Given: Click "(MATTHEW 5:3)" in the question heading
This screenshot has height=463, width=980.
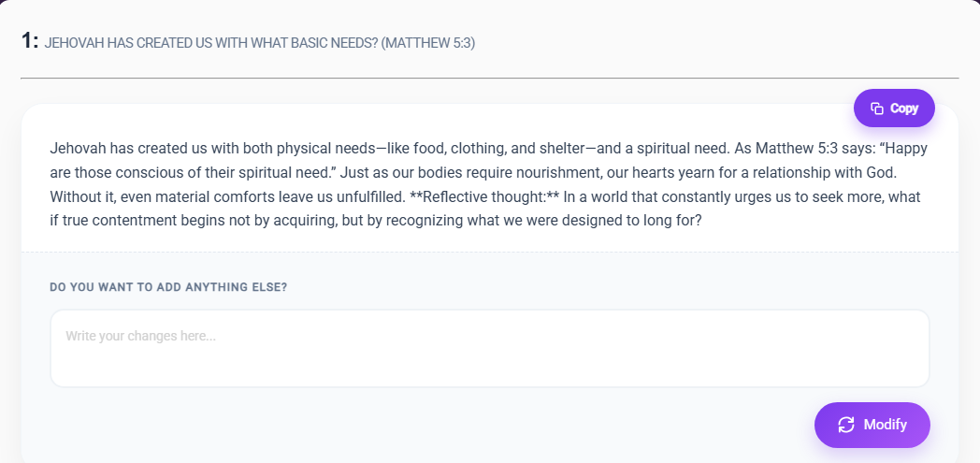Looking at the screenshot, I should click(x=428, y=43).
